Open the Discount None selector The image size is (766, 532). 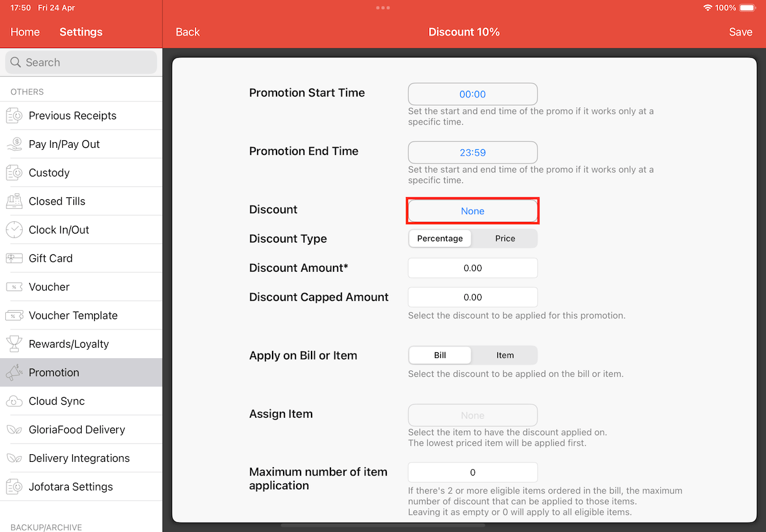(x=473, y=211)
